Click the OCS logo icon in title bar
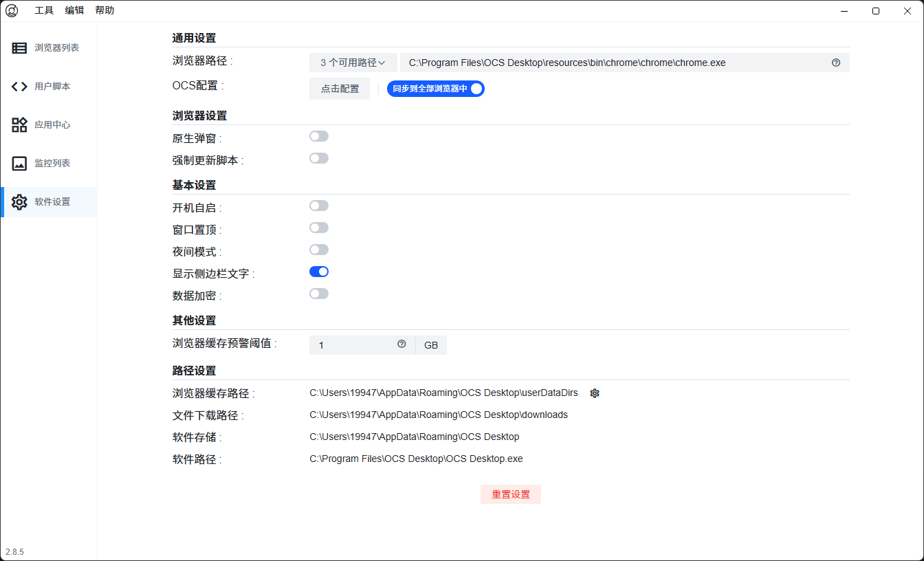924x561 pixels. click(x=12, y=11)
